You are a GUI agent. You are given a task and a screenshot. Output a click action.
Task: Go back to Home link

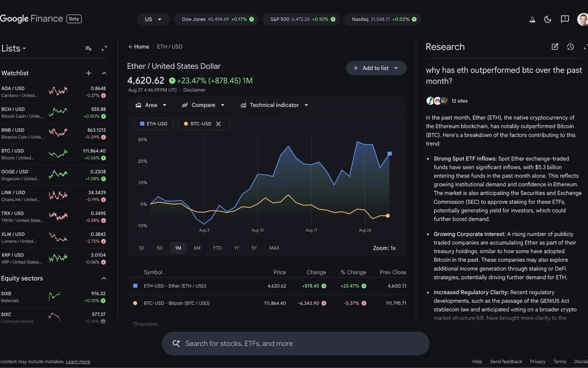click(x=139, y=47)
